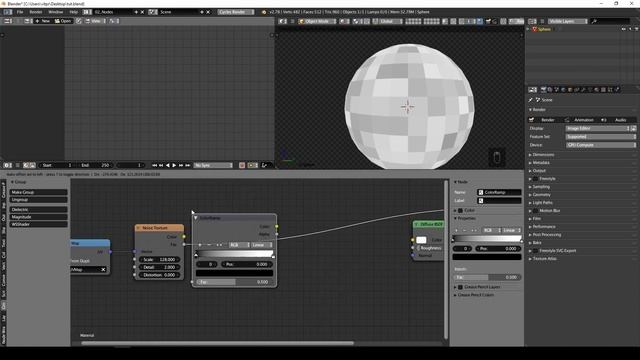
Task: Click the Diffuse BSDF white color swatch
Action: (x=421, y=240)
